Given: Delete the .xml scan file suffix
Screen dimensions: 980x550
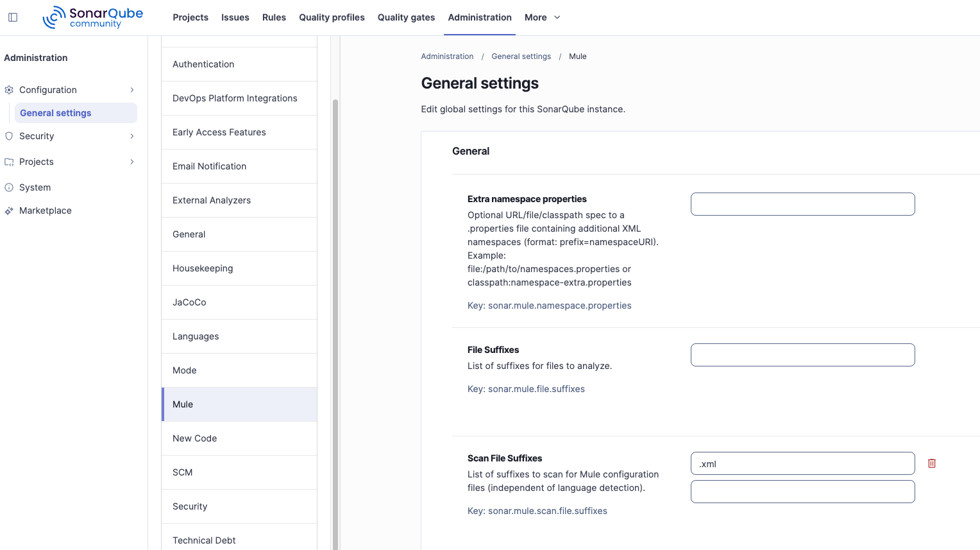Looking at the screenshot, I should click(x=932, y=463).
